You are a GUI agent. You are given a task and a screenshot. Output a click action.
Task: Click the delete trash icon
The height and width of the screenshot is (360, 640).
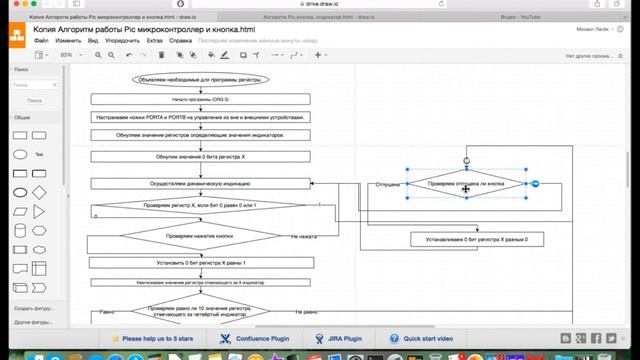pos(162,55)
